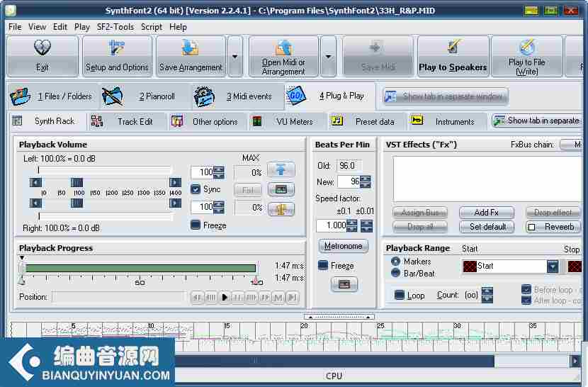This screenshot has height=387, width=588.
Task: Toggle the Before loop checkbox
Action: [526, 289]
